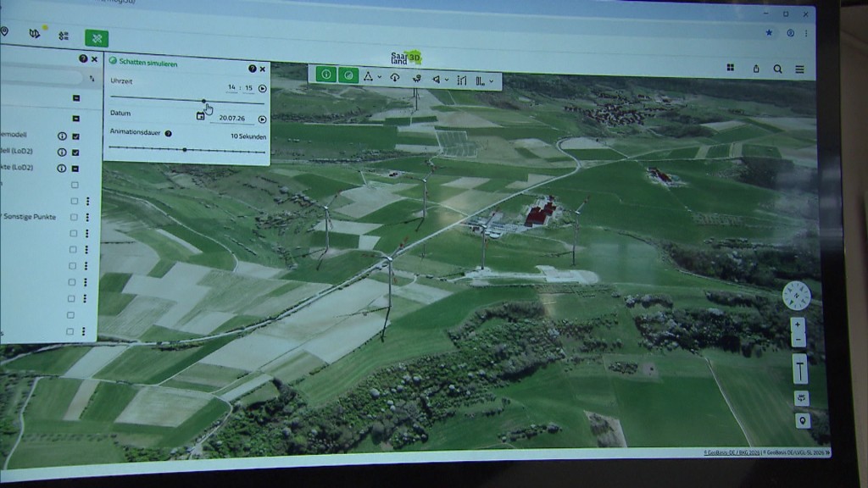Click the help icon in Schatten simulieren panel

point(252,70)
